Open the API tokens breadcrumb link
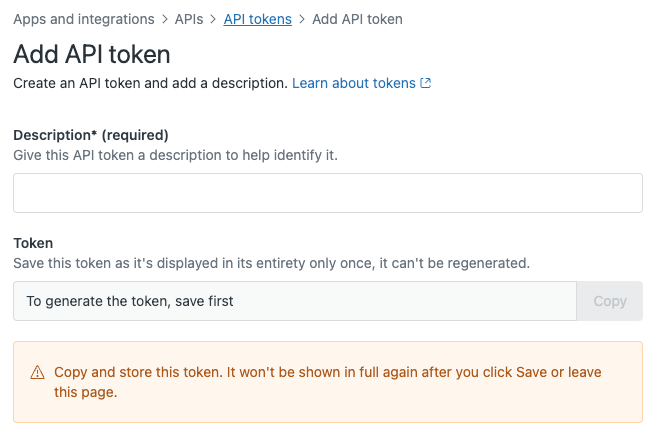 pos(257,19)
